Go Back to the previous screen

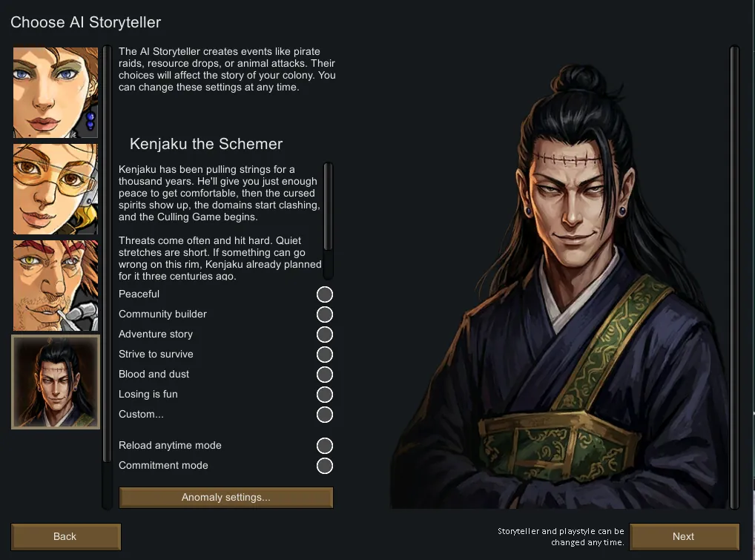[65, 536]
